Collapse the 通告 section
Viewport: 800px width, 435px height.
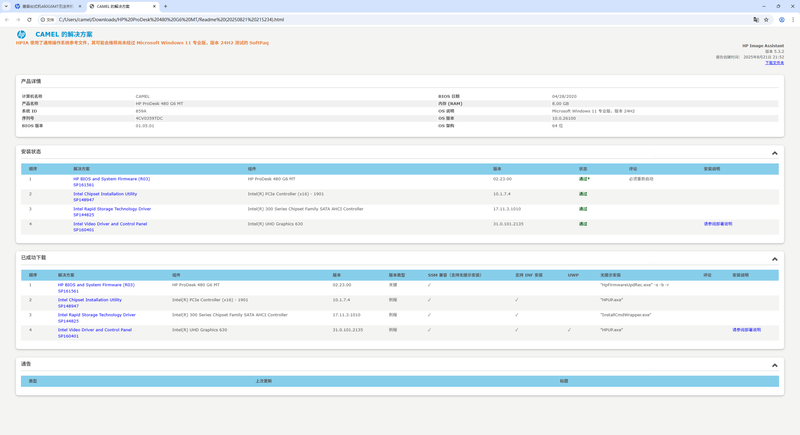coord(774,365)
